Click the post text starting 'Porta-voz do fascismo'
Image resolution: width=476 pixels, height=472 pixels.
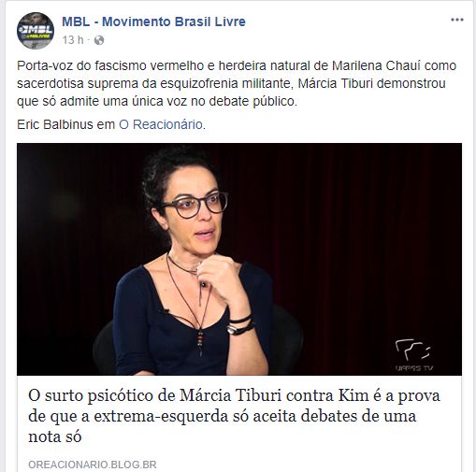tap(237, 83)
